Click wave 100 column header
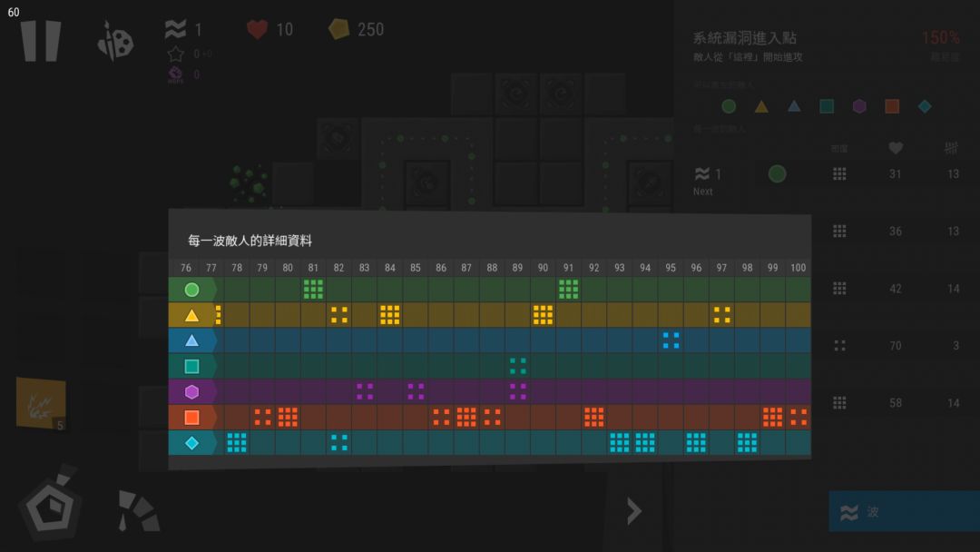 tap(799, 268)
